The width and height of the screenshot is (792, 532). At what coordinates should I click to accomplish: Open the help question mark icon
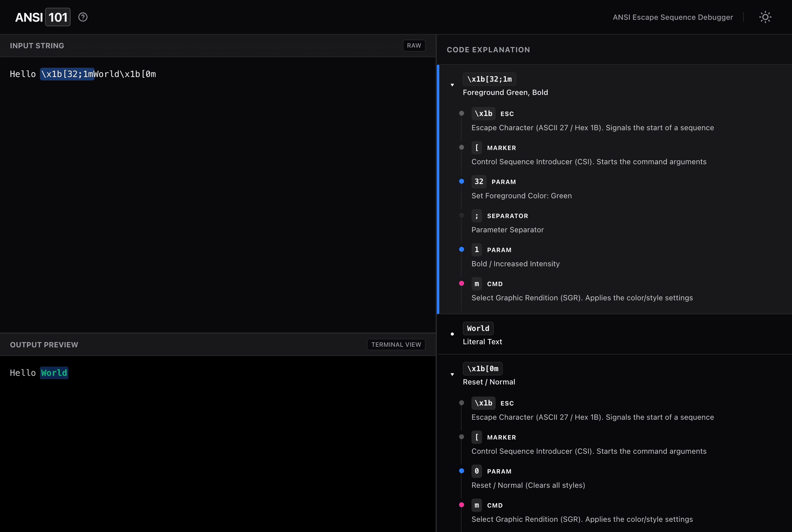click(83, 17)
